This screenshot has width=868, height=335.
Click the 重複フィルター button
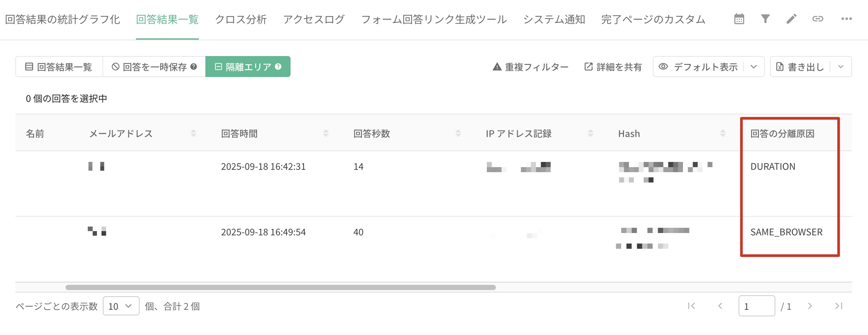pyautogui.click(x=530, y=67)
